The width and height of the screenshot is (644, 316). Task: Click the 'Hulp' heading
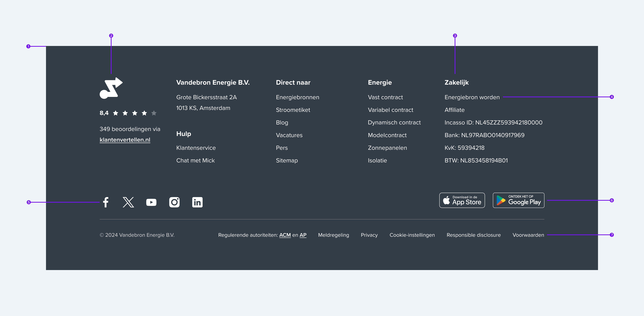pyautogui.click(x=183, y=134)
